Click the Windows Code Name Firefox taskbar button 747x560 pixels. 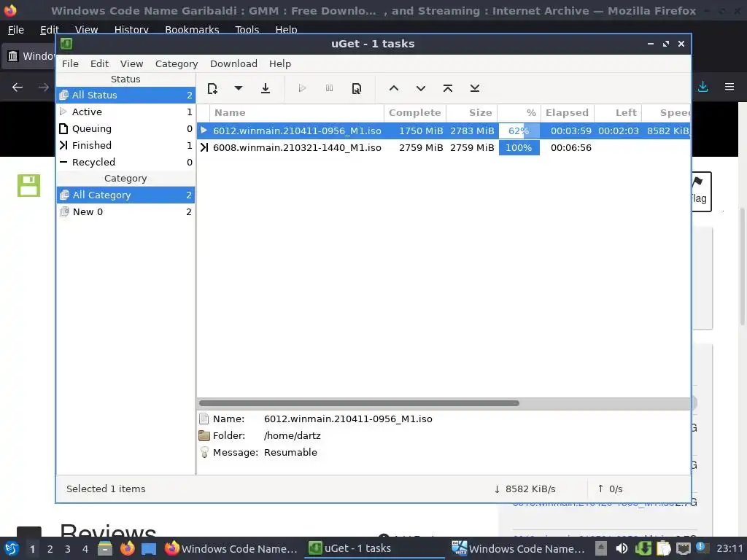click(x=231, y=548)
